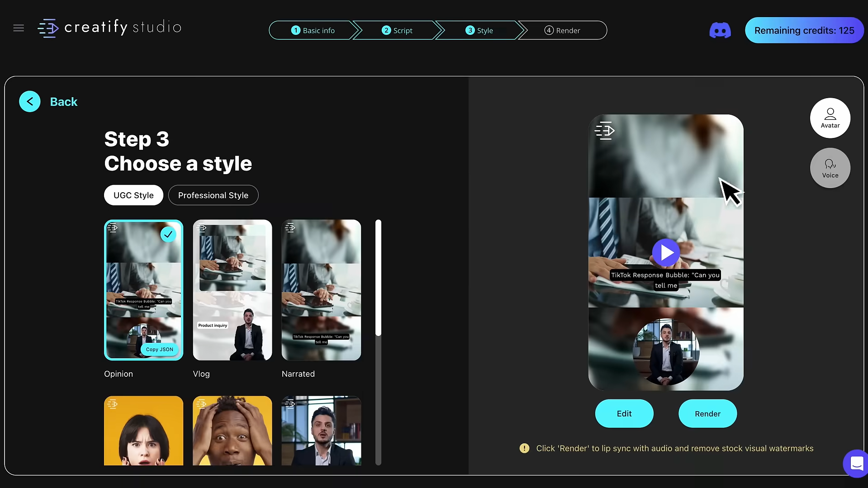Image resolution: width=868 pixels, height=488 pixels.
Task: Select the Avatar panel icon
Action: click(830, 118)
